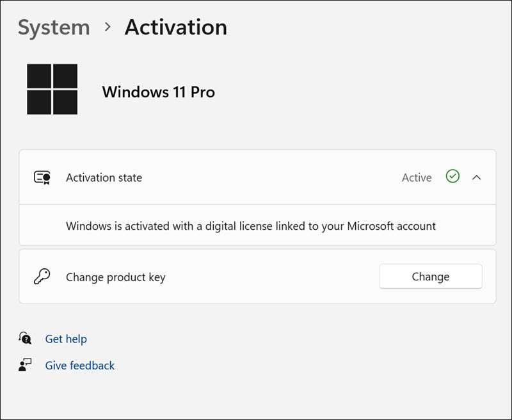
Task: Click the digital license activation message
Action: [x=251, y=226]
